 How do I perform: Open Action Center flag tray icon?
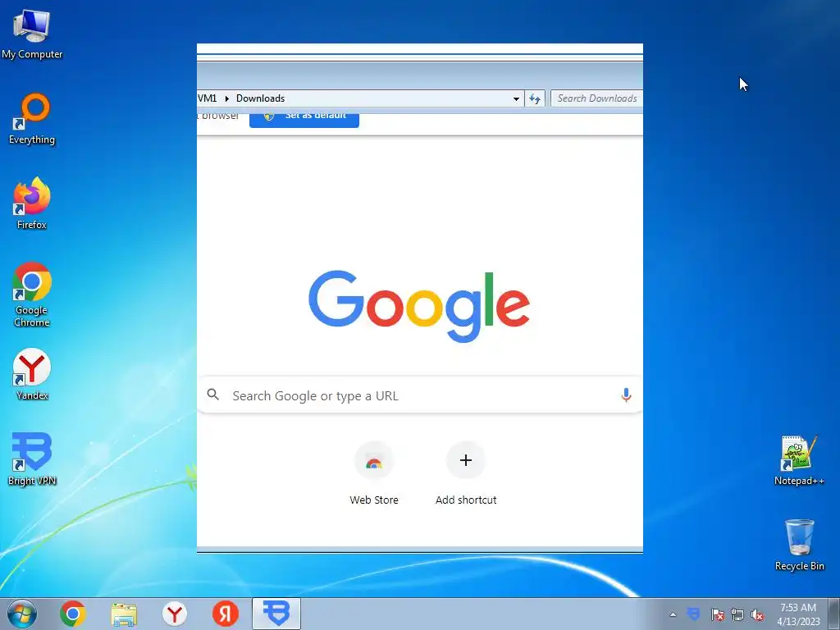[717, 614]
